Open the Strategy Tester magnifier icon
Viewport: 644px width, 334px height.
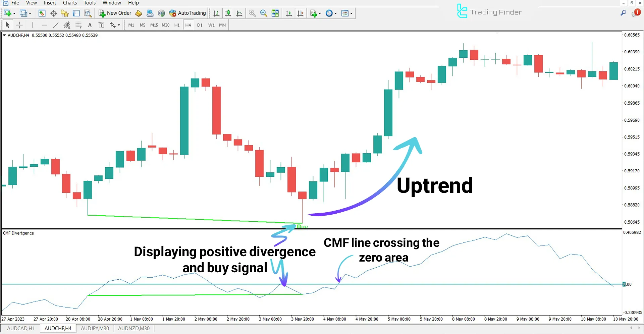coord(88,13)
